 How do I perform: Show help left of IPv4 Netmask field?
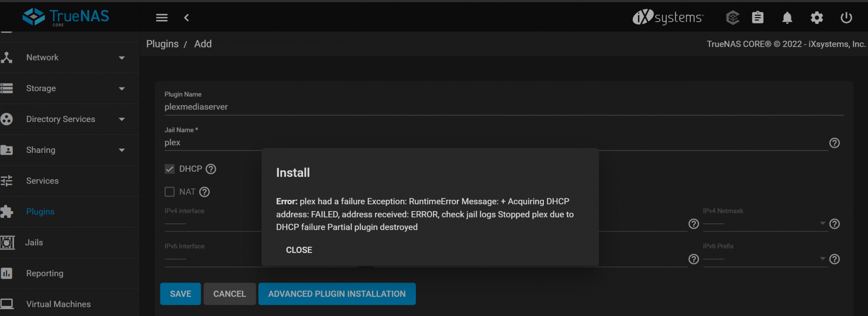tap(693, 224)
